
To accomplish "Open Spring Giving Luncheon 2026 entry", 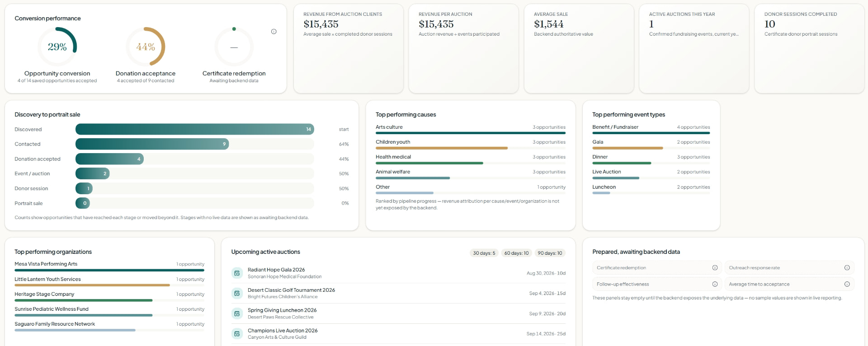I will 398,313.
